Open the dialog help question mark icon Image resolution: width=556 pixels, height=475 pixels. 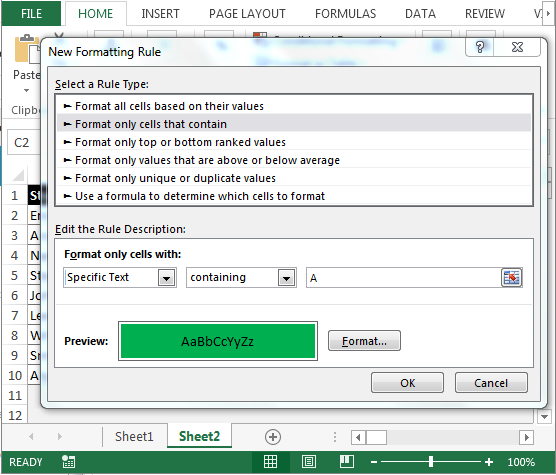coord(479,47)
